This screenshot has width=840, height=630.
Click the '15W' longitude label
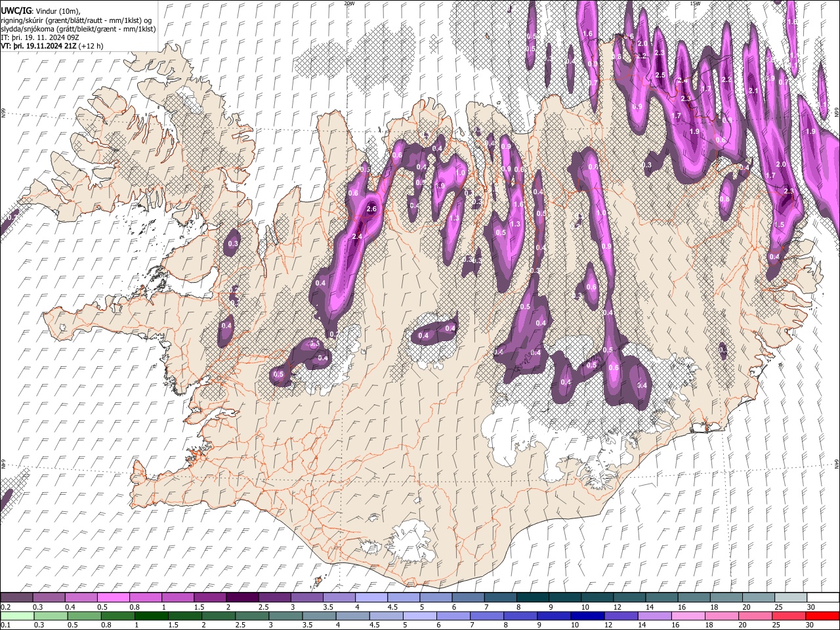click(x=695, y=3)
